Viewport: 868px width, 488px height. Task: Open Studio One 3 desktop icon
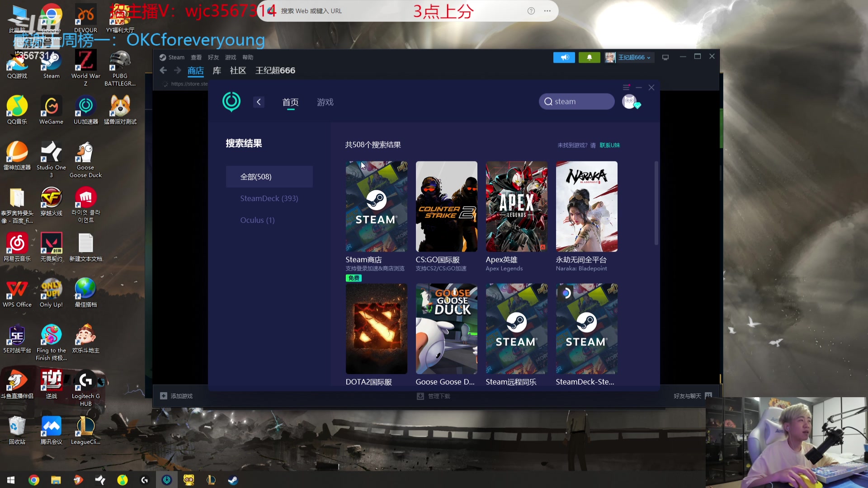pos(51,159)
